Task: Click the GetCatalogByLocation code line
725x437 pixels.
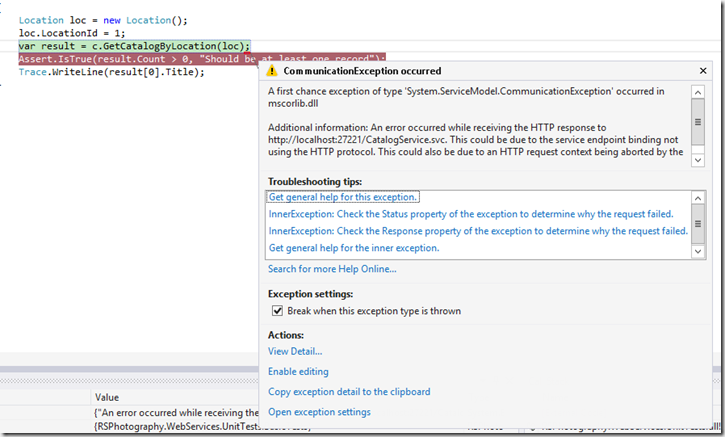Action: [x=133, y=46]
